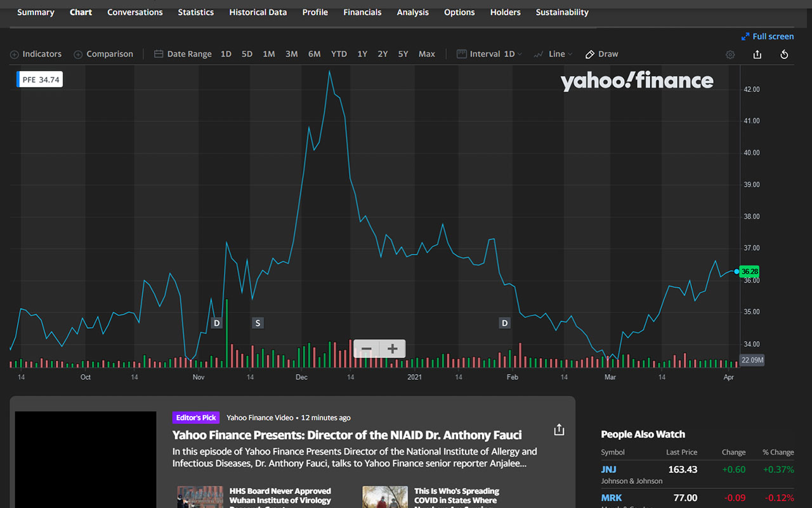Switch to the Summary tab

(x=36, y=12)
